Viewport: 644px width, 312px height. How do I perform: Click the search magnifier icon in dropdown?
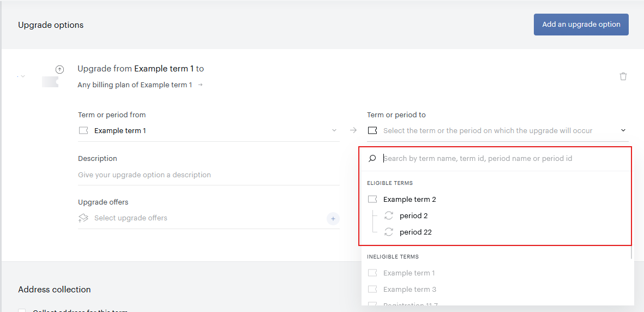372,158
